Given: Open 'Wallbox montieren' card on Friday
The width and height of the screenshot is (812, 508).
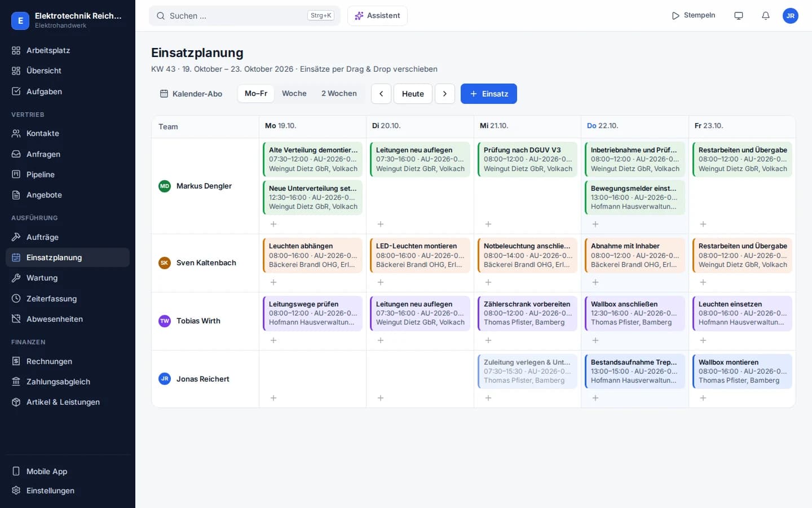Looking at the screenshot, I should [742, 371].
